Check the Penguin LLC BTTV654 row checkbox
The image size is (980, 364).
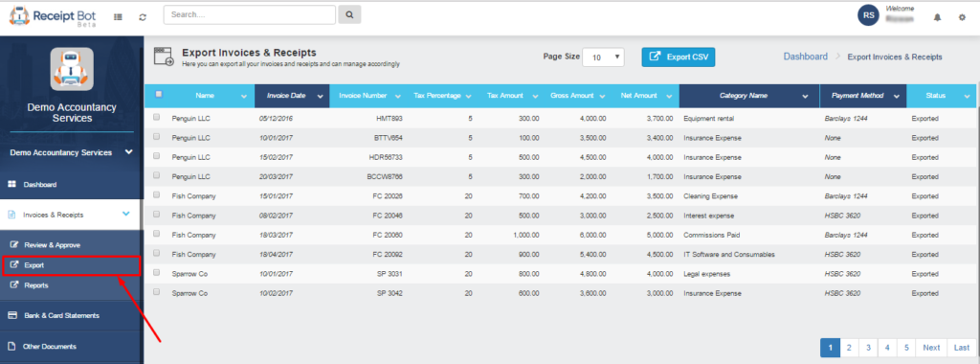click(x=157, y=136)
